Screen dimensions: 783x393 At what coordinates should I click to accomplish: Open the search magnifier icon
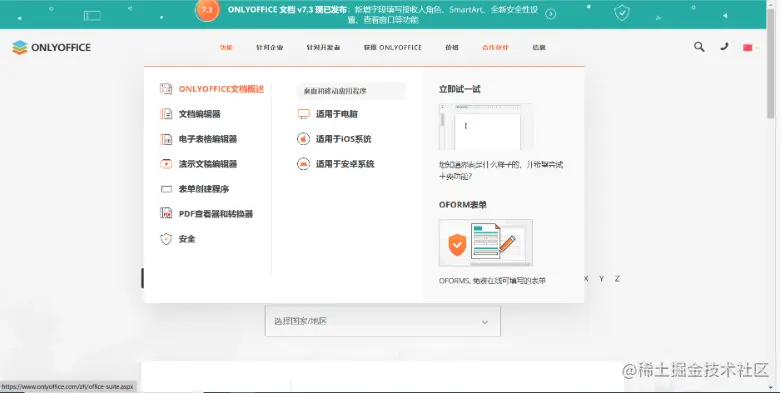(x=699, y=47)
